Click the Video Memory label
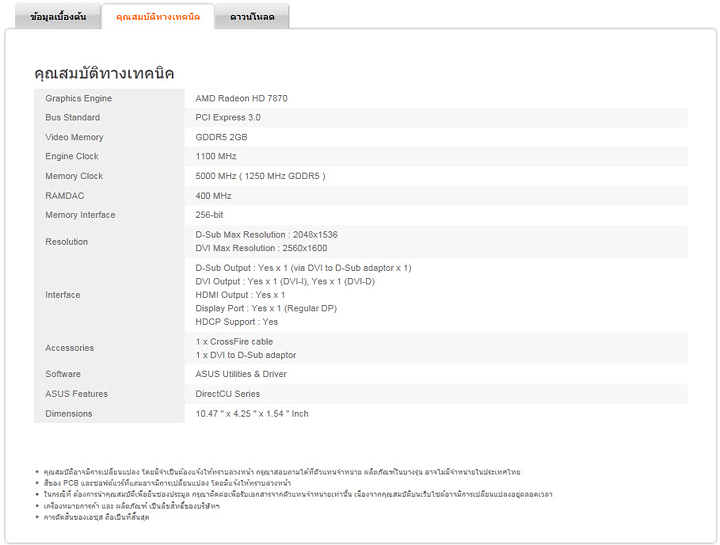This screenshot has height=545, width=720. coord(74,137)
